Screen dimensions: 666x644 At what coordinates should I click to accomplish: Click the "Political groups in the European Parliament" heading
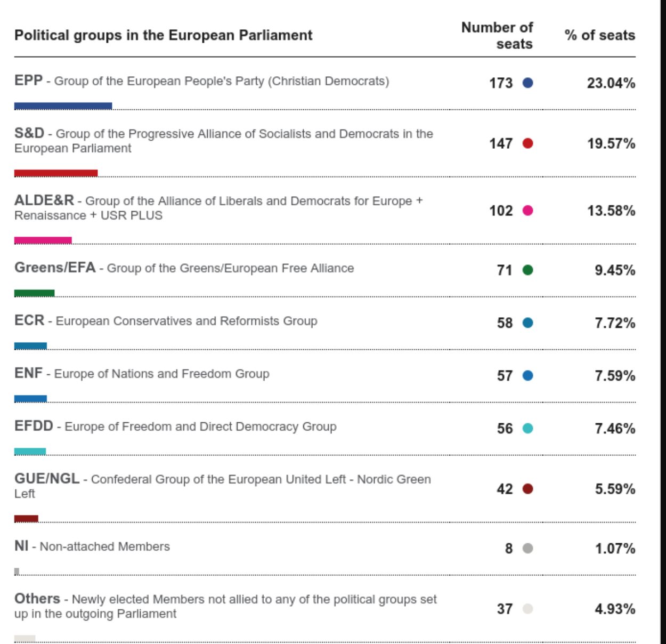point(163,35)
